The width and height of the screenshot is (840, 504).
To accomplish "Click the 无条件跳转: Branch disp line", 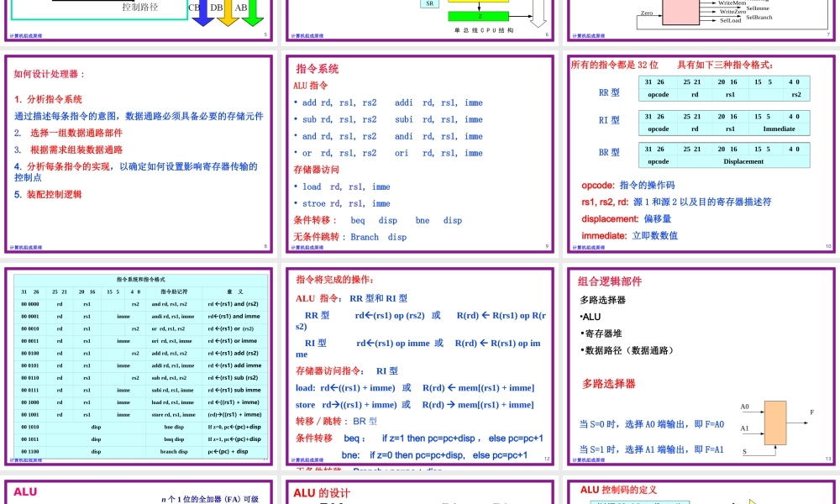I will coord(349,237).
